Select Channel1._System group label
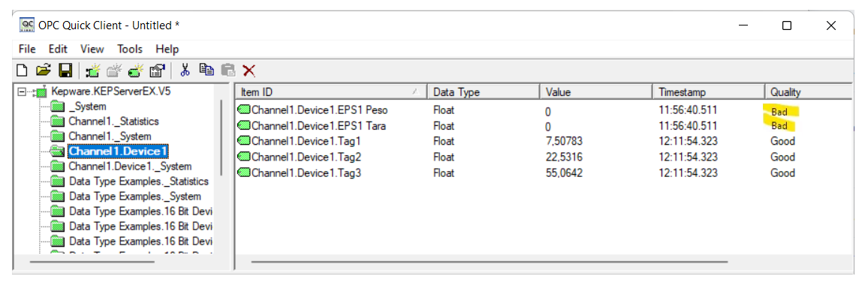Image resolution: width=868 pixels, height=285 pixels. point(110,136)
